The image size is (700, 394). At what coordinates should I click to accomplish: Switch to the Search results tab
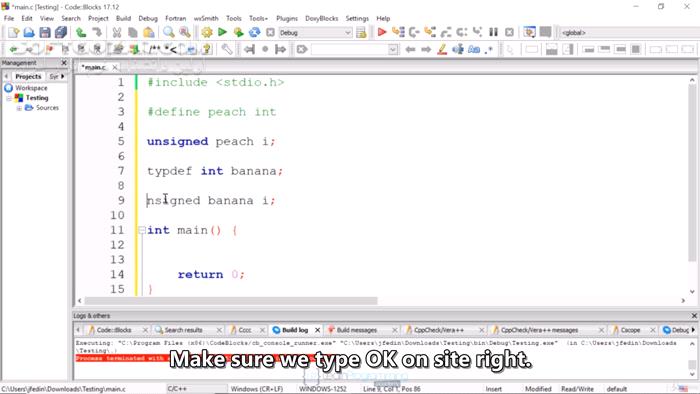tap(183, 330)
